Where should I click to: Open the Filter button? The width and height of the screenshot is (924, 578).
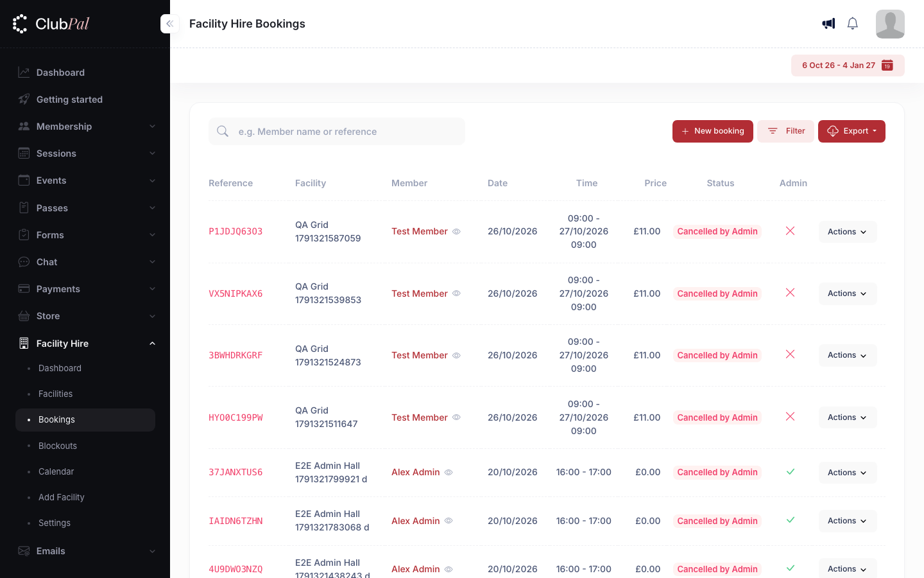coord(786,131)
